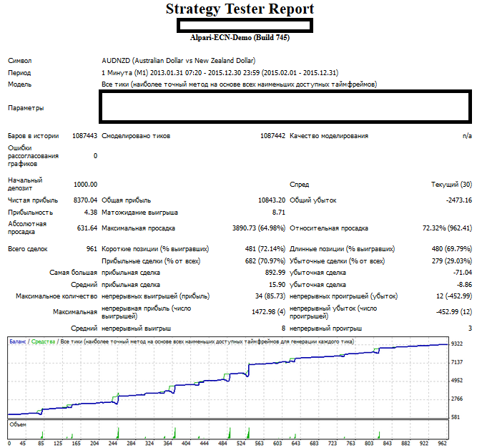Click largest loss trade value -71.04
The image size is (482, 448).
coord(463,273)
